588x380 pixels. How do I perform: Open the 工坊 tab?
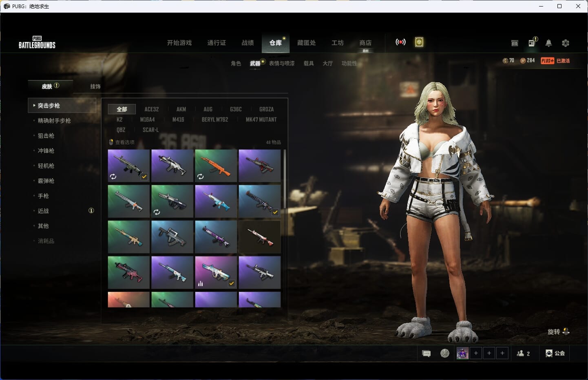click(338, 43)
